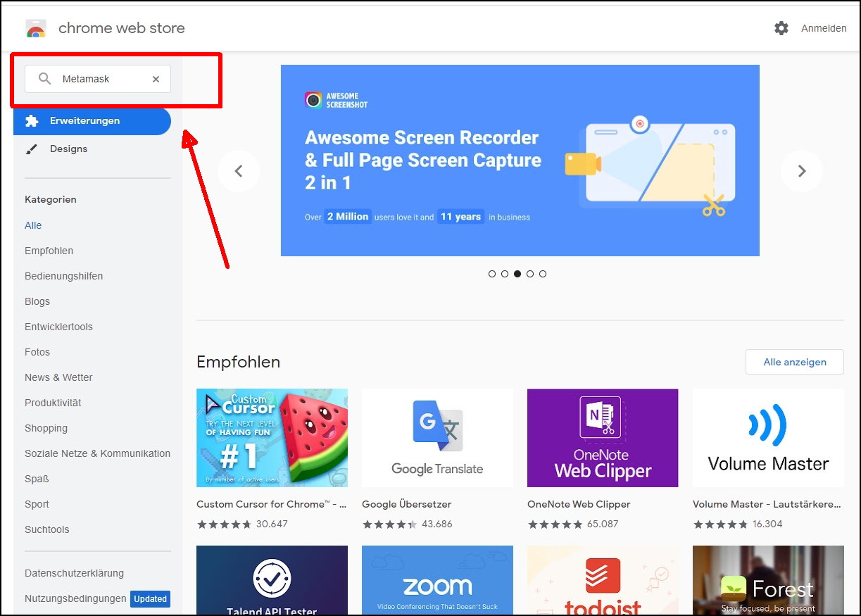861x616 pixels.
Task: Choose the Suchtools category
Action: point(46,529)
